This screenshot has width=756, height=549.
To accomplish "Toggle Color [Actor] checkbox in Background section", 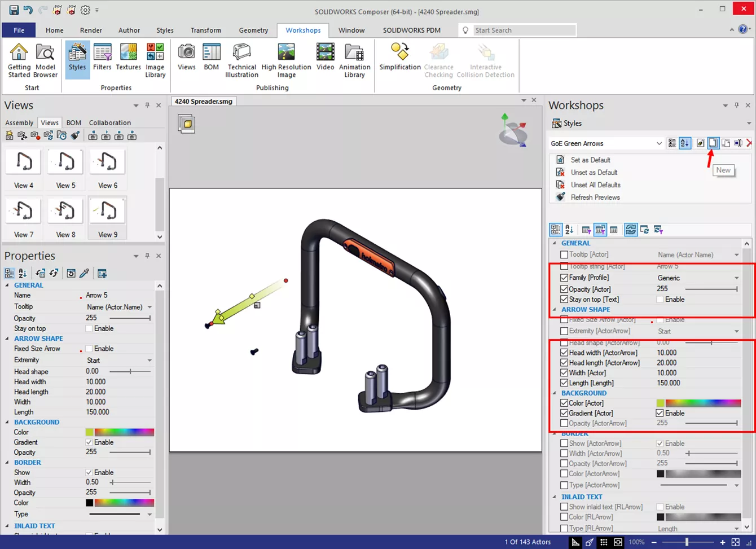I will tap(564, 403).
